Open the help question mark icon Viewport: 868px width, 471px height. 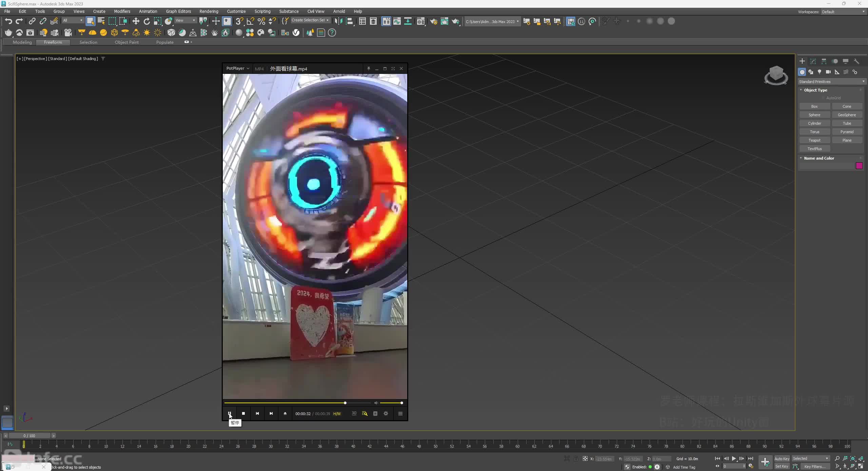tap(332, 33)
